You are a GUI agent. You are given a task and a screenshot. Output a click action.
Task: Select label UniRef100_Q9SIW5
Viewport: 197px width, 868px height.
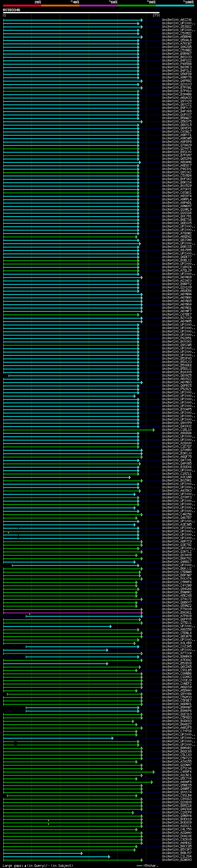click(177, 345)
